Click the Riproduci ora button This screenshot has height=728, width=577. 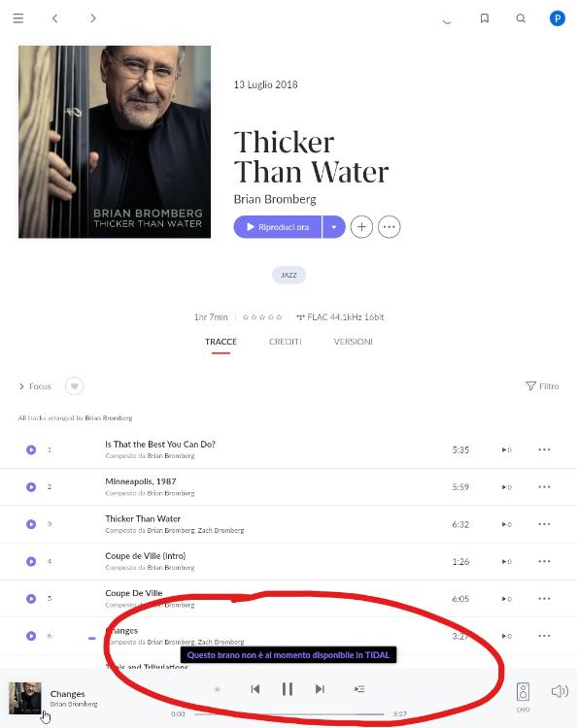click(x=278, y=227)
